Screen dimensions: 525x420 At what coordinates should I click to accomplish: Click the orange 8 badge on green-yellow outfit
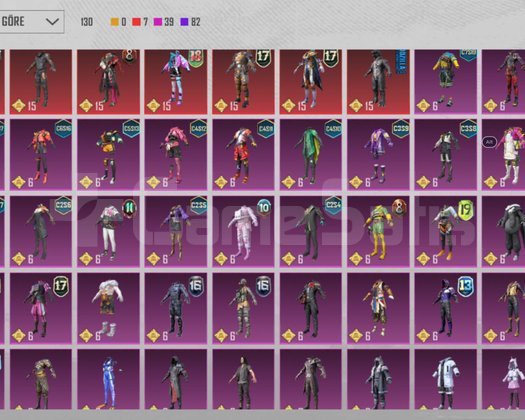(399, 207)
